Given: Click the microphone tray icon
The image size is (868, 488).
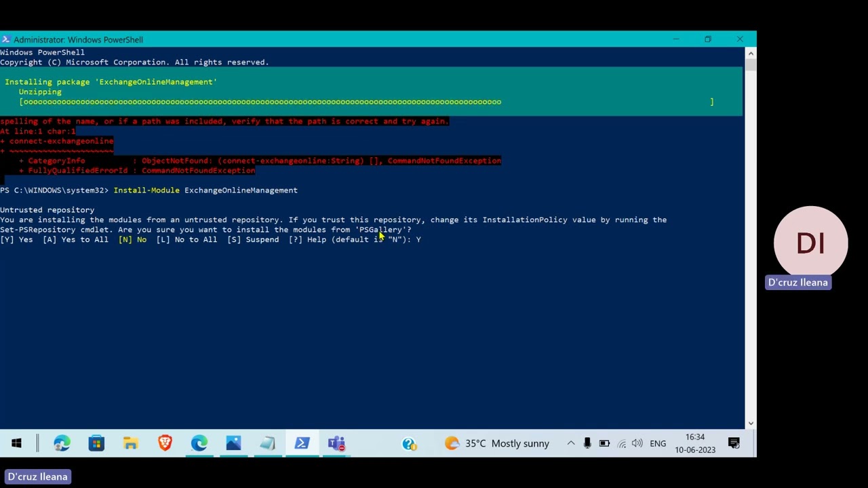Looking at the screenshot, I should point(587,443).
